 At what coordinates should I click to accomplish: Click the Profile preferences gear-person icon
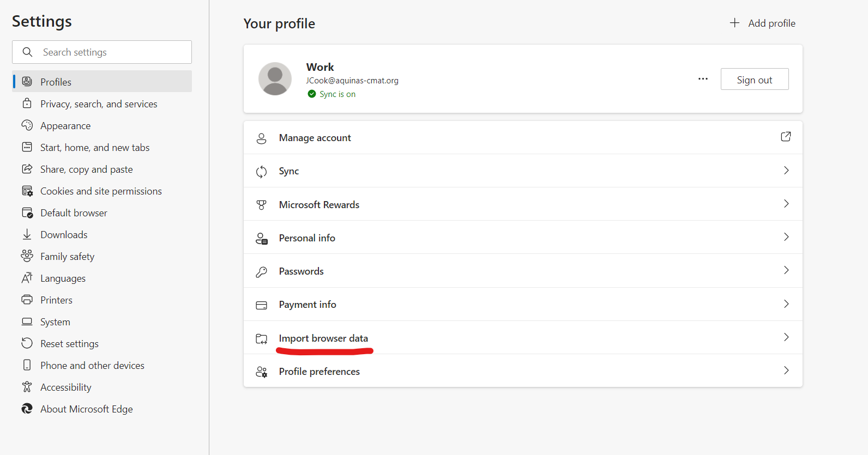coord(261,372)
